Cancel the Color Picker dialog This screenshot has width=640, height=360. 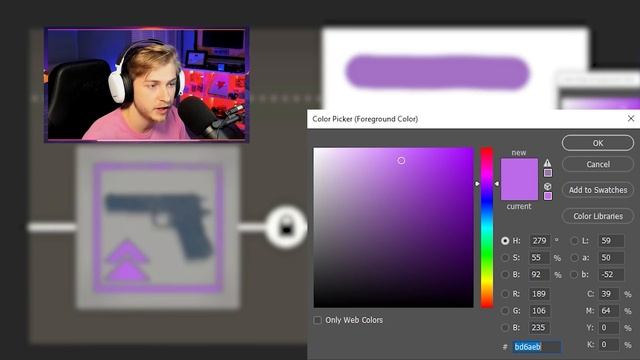[598, 164]
